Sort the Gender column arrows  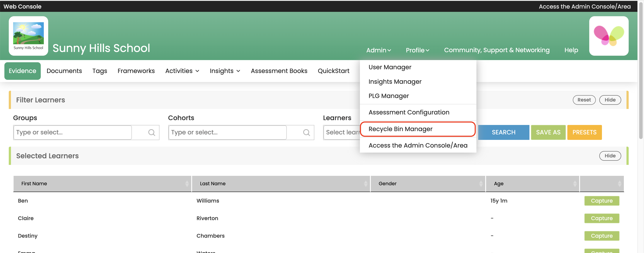click(x=481, y=184)
